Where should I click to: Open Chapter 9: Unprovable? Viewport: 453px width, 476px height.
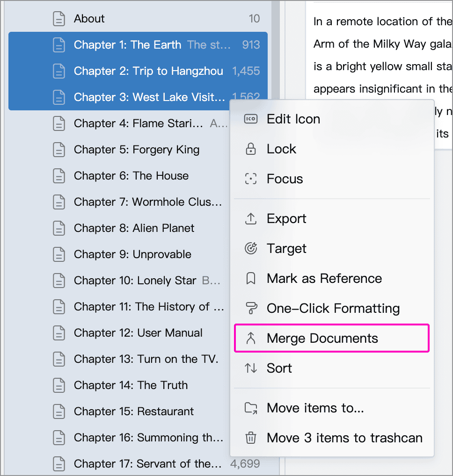point(119,254)
